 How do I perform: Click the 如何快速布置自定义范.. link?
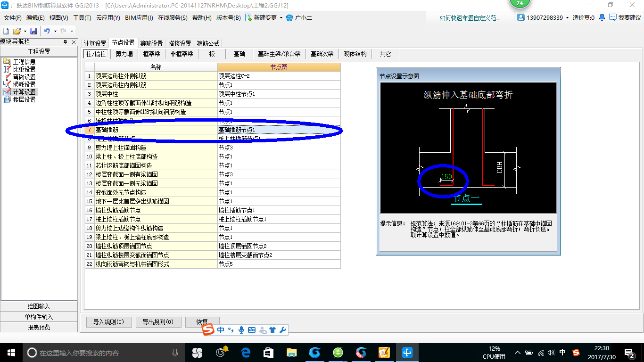(x=470, y=18)
